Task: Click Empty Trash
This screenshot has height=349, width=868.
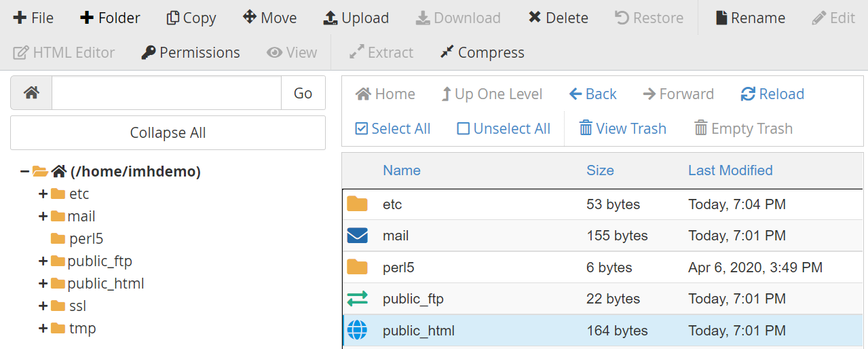Action: pos(743,128)
